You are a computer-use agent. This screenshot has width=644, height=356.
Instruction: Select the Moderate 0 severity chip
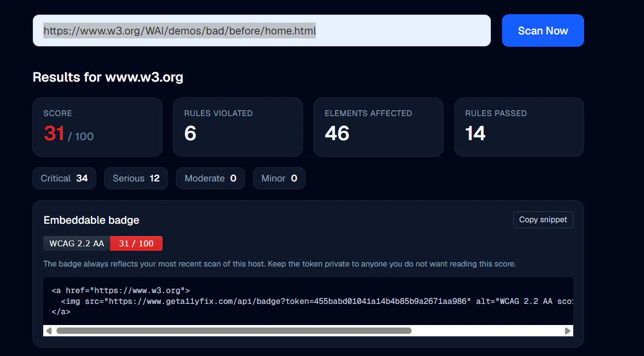point(210,178)
